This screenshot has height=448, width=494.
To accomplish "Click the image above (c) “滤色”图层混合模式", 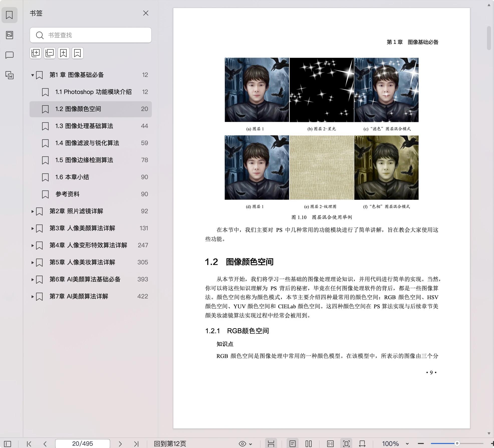I will point(386,90).
